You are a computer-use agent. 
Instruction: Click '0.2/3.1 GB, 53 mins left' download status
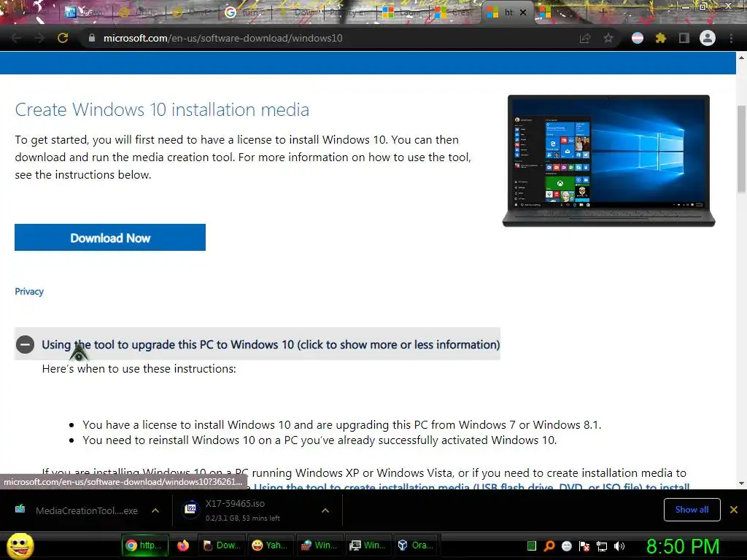tap(243, 518)
